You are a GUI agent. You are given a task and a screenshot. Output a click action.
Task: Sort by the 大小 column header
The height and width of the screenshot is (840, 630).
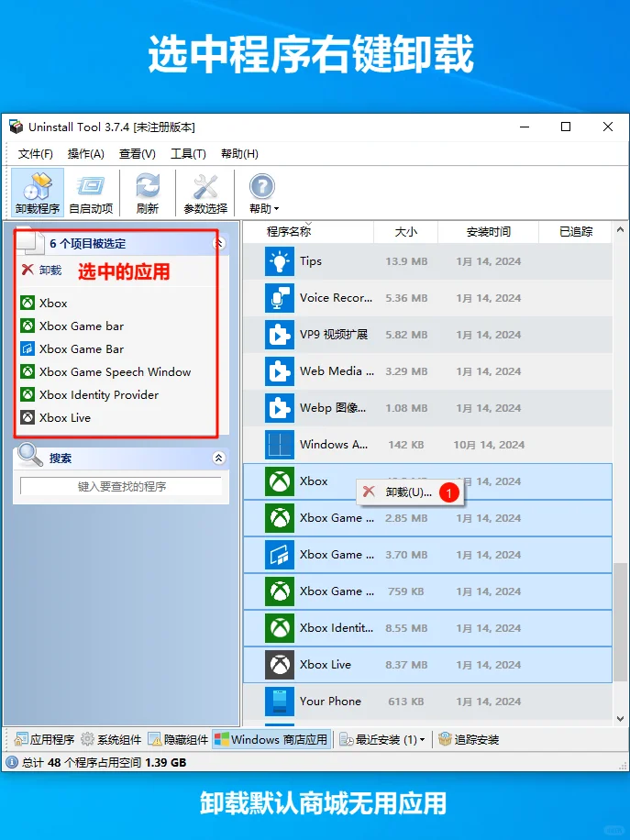(x=405, y=231)
